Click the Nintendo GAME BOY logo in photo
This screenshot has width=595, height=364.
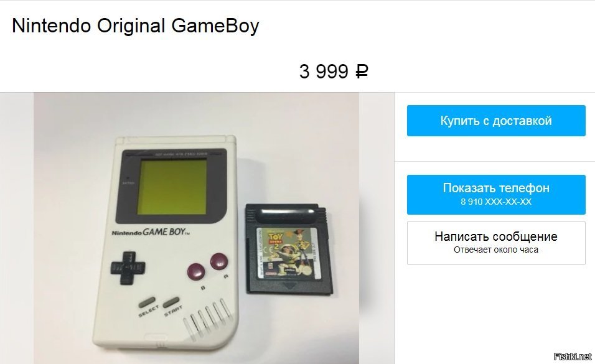(x=151, y=232)
